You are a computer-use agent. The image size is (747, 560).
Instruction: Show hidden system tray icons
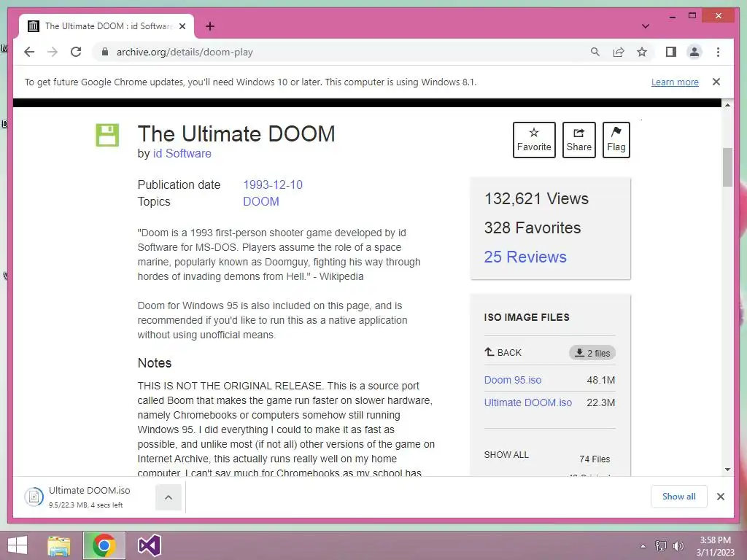(x=643, y=546)
